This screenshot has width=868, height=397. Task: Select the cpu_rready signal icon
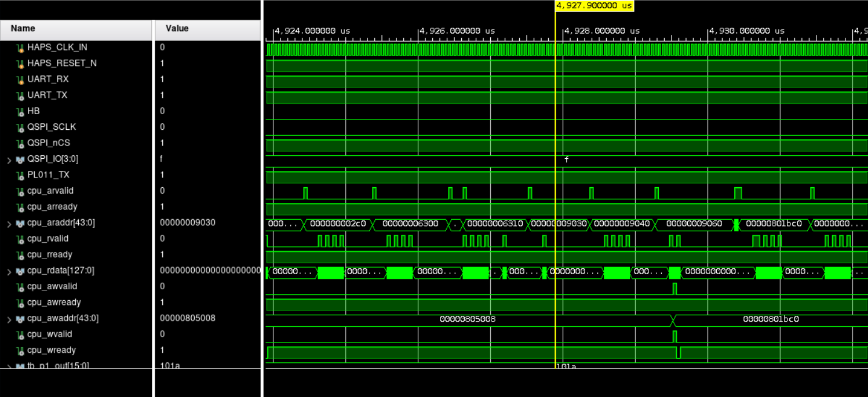coord(20,254)
